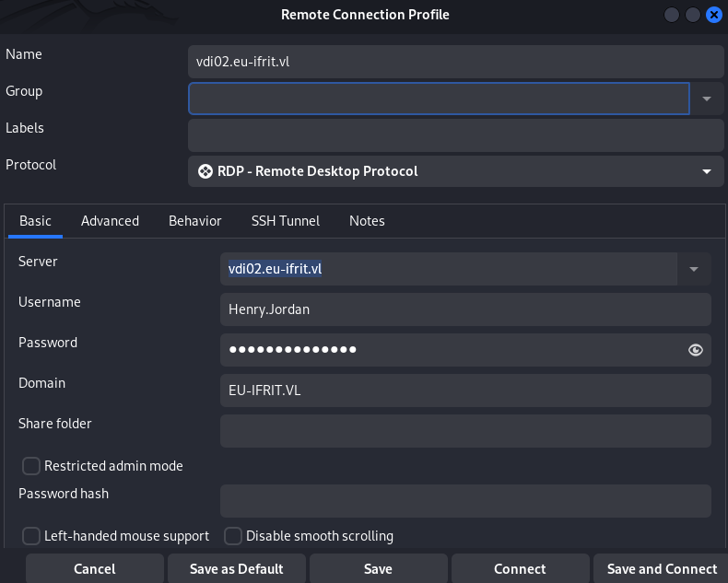728x583 pixels.
Task: Close the Remote Connection Profile window
Action: (x=713, y=15)
